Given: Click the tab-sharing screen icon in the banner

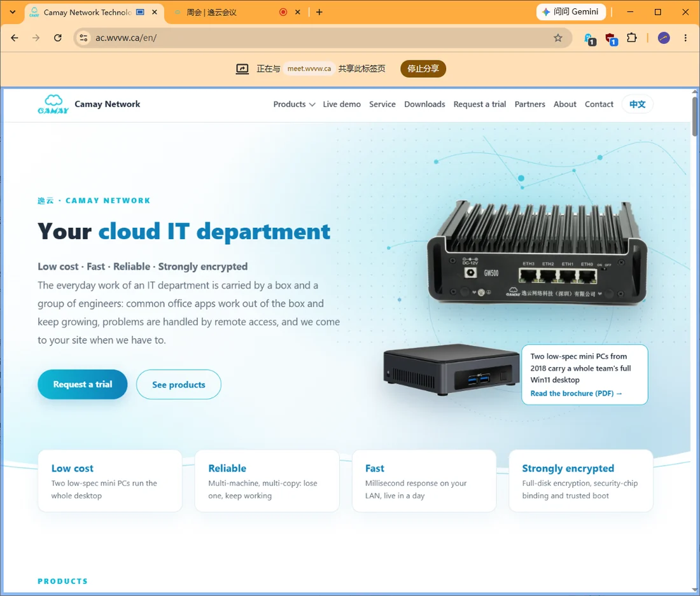Looking at the screenshot, I should pos(242,69).
